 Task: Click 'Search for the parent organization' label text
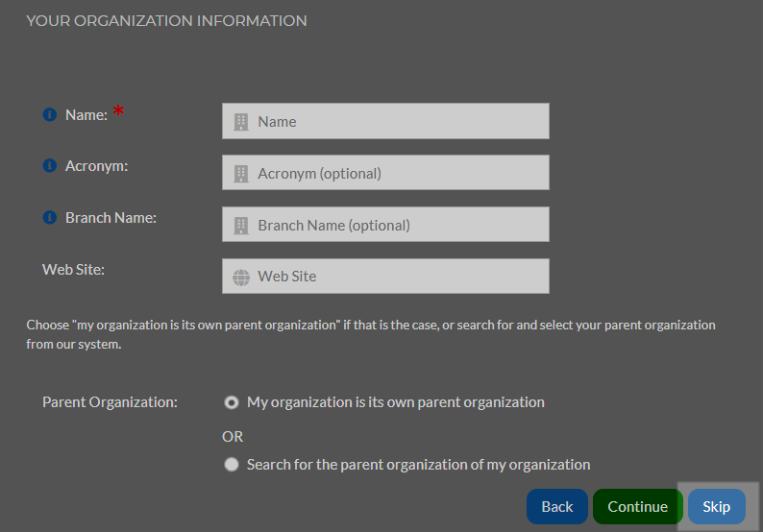418,465
